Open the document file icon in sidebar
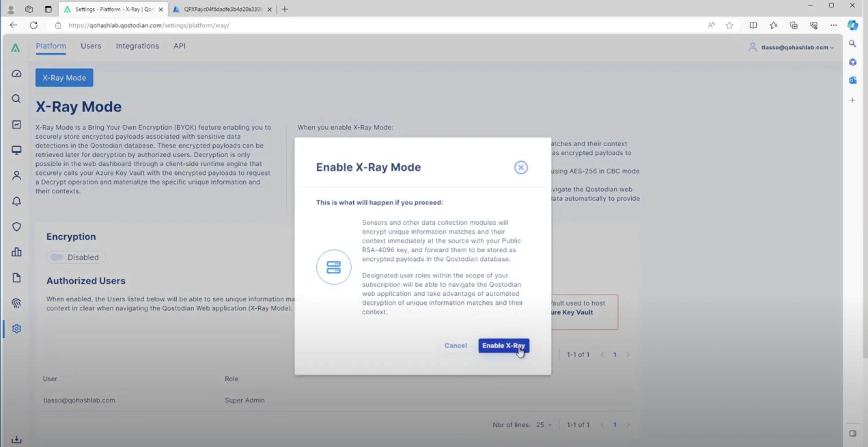Screen dimensions: 868x447 click(x=16, y=278)
